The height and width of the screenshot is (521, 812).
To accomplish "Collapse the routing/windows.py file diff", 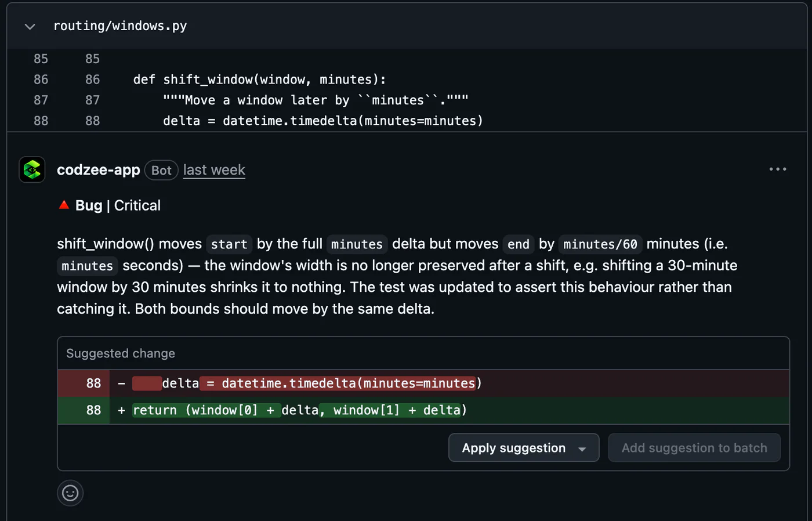I will [30, 26].
